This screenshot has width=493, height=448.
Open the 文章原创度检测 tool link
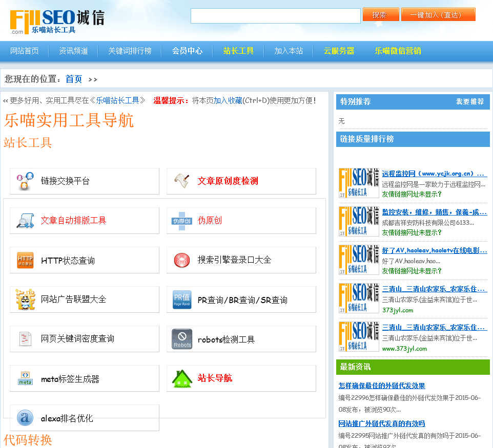[x=228, y=181]
